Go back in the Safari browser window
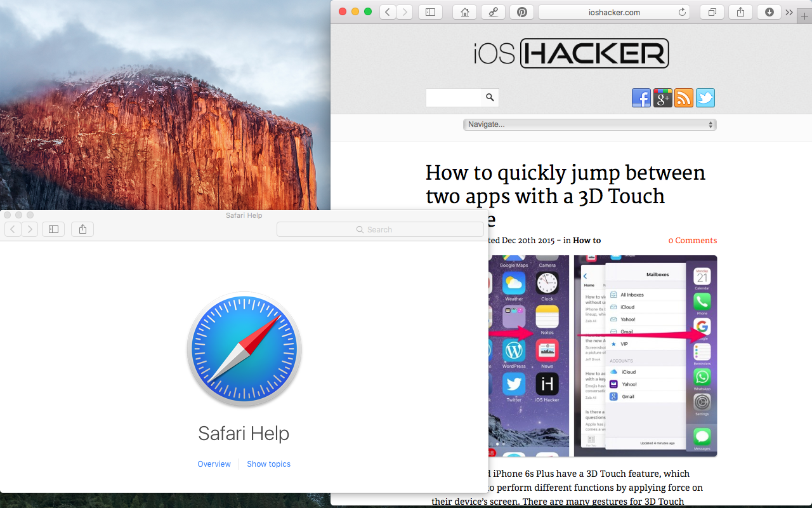812x508 pixels. click(388, 12)
